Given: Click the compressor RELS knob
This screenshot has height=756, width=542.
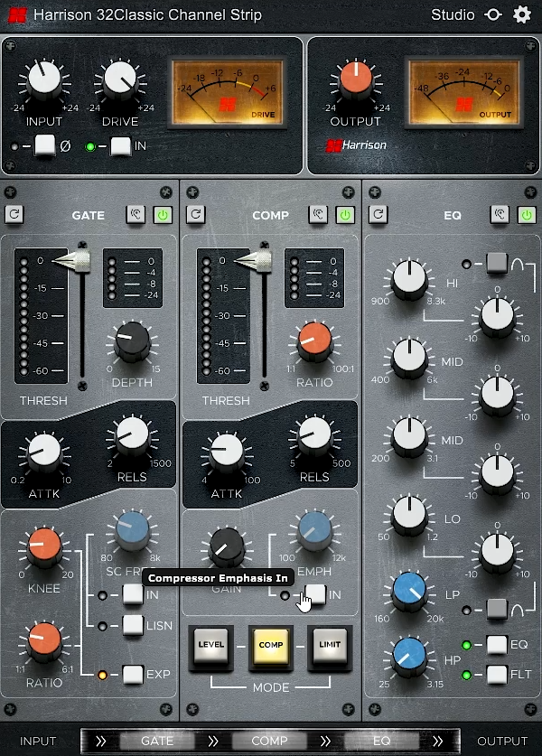Looking at the screenshot, I should click(314, 434).
